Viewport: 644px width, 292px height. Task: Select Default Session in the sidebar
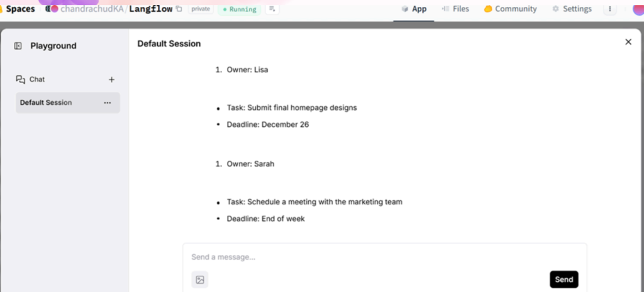pyautogui.click(x=46, y=102)
